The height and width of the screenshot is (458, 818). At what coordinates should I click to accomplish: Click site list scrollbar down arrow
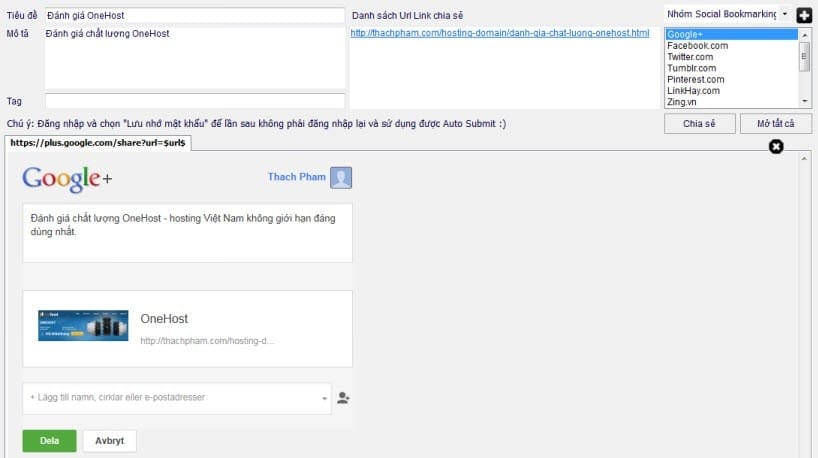[x=804, y=101]
